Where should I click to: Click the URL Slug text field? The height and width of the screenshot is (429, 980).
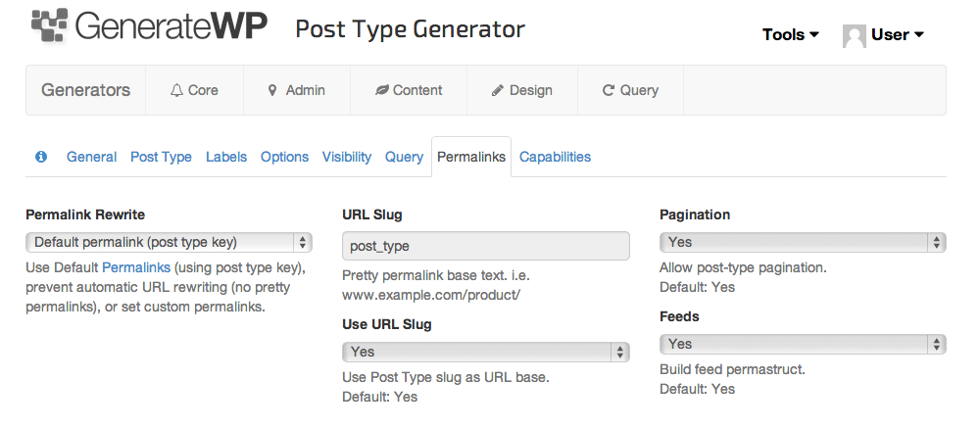[485, 246]
